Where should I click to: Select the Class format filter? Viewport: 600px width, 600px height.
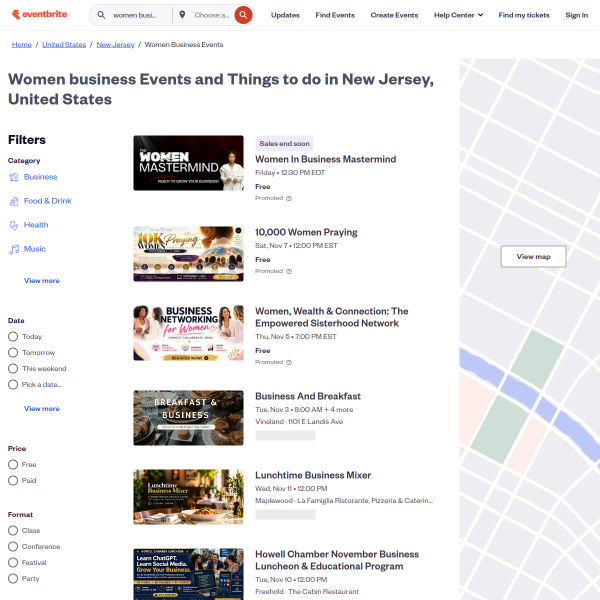point(13,530)
